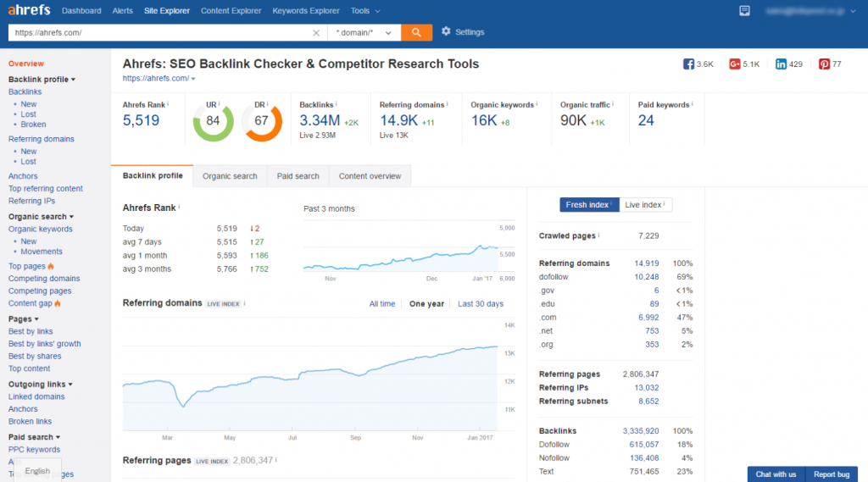Show All time referring domains
The height and width of the screenshot is (482, 868).
click(382, 304)
